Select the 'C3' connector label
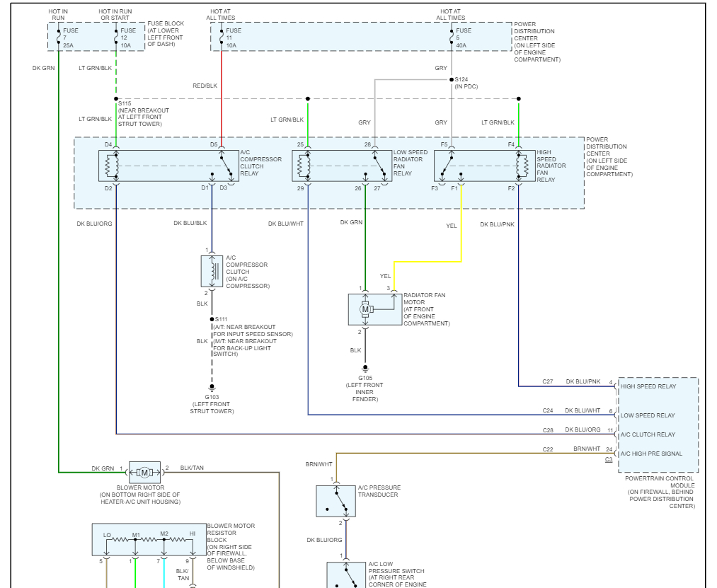Image resolution: width=717 pixels, height=588 pixels. (x=609, y=459)
